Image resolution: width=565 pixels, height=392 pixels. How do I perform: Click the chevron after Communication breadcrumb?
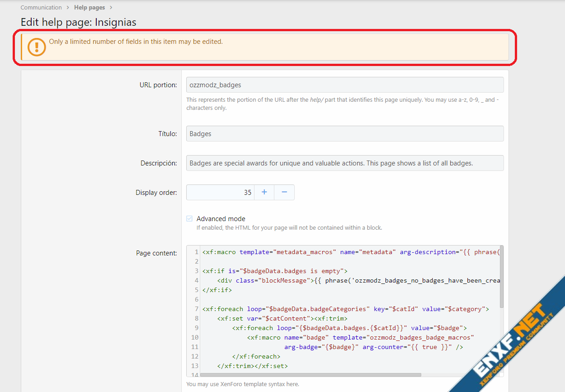68,8
